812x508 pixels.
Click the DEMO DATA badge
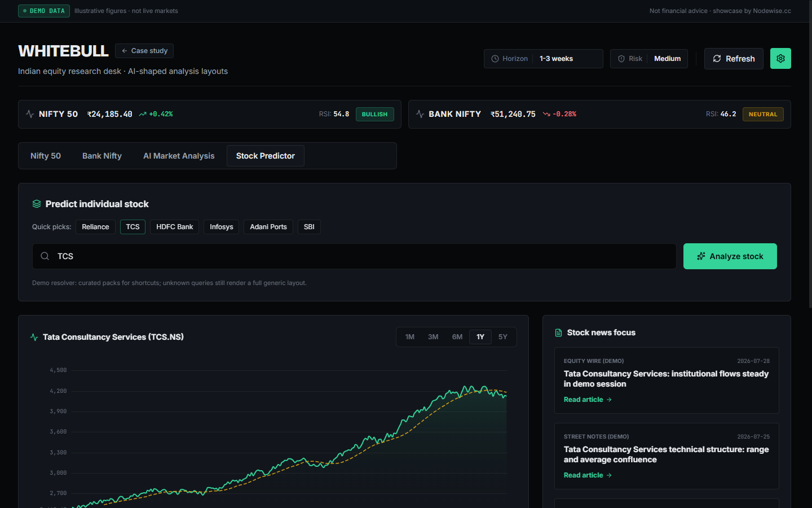tap(44, 11)
